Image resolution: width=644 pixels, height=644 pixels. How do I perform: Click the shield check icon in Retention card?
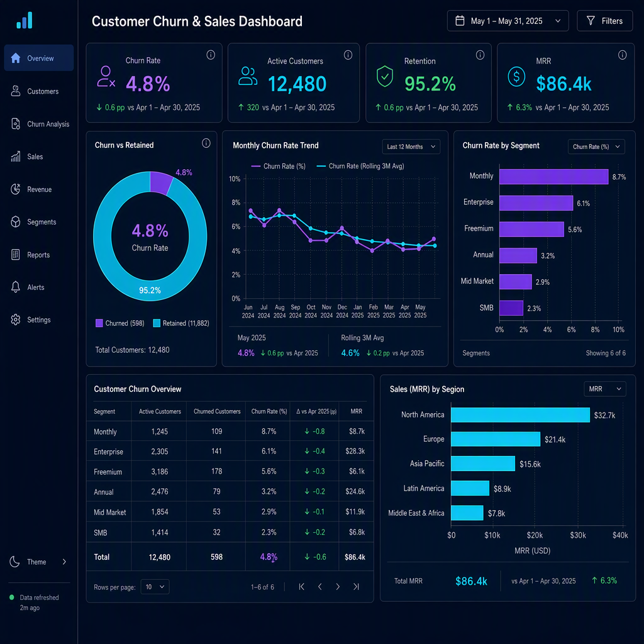point(385,76)
